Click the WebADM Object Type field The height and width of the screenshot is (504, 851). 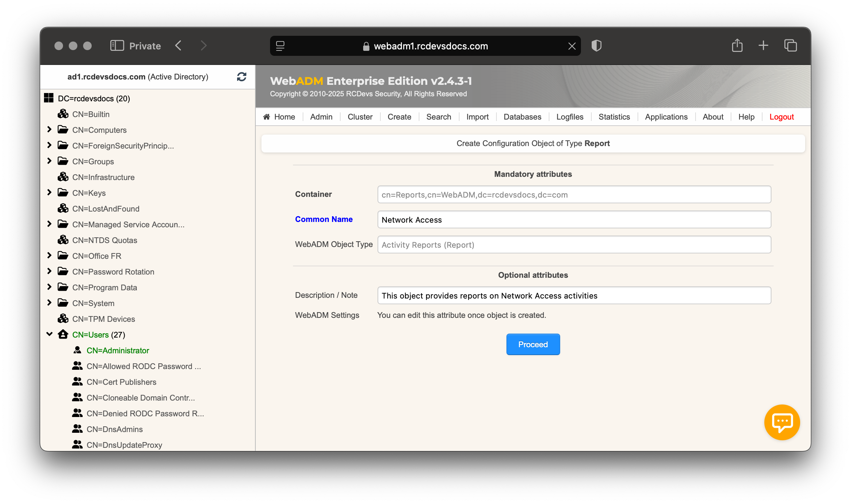[574, 244]
